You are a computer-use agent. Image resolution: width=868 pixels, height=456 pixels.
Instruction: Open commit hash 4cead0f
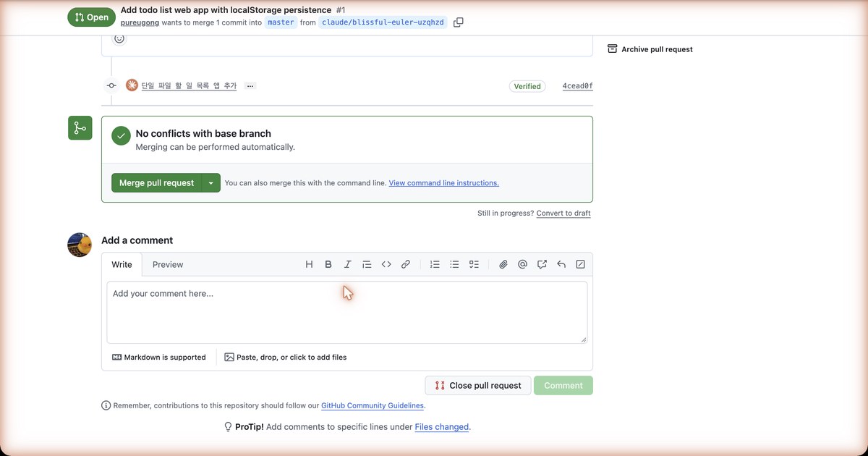coord(577,86)
